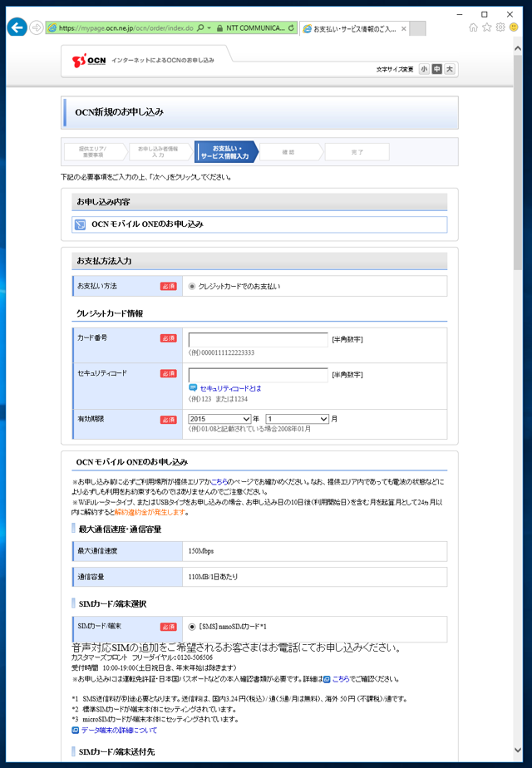
Task: Open the expiry month dropdown
Action: [x=298, y=419]
